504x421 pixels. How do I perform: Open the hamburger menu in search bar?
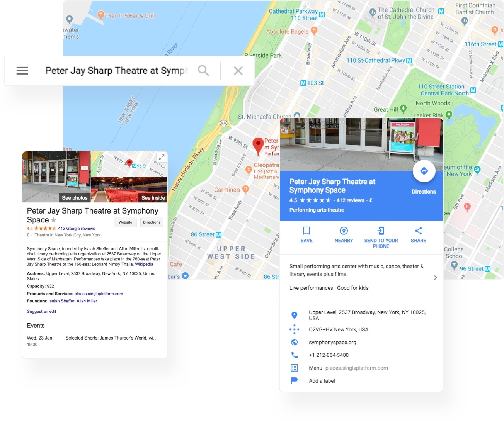[22, 71]
